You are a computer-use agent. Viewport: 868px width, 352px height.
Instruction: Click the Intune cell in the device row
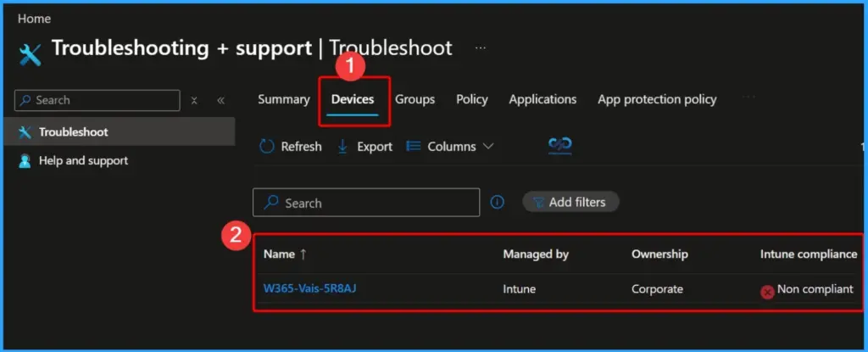coord(520,288)
